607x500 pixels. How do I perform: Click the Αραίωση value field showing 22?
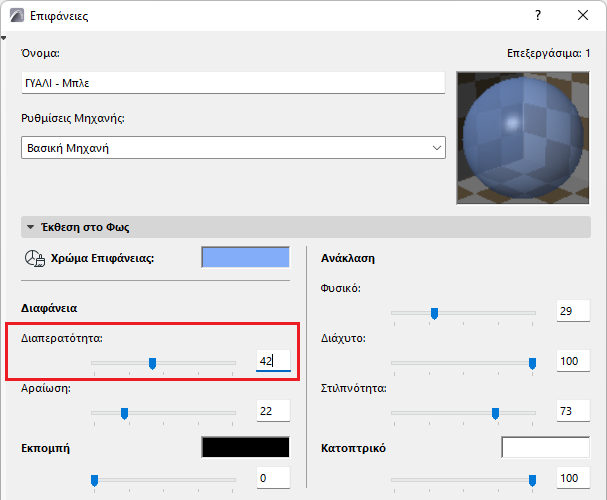[x=273, y=411]
